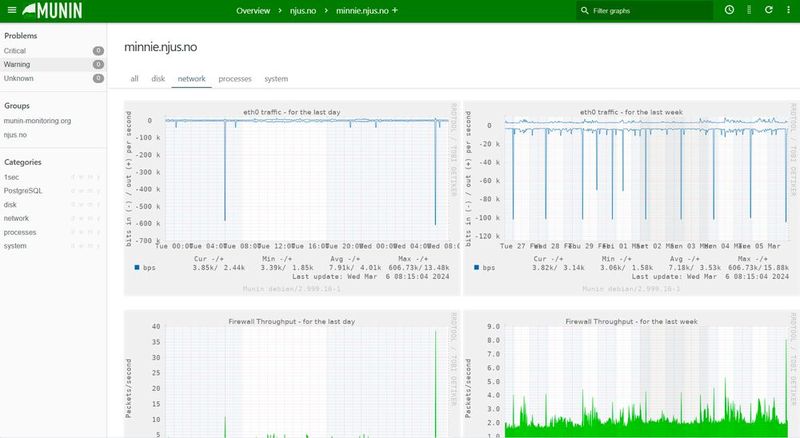Switch to the disk tab
Viewport: 800px width, 438px height.
tap(158, 78)
